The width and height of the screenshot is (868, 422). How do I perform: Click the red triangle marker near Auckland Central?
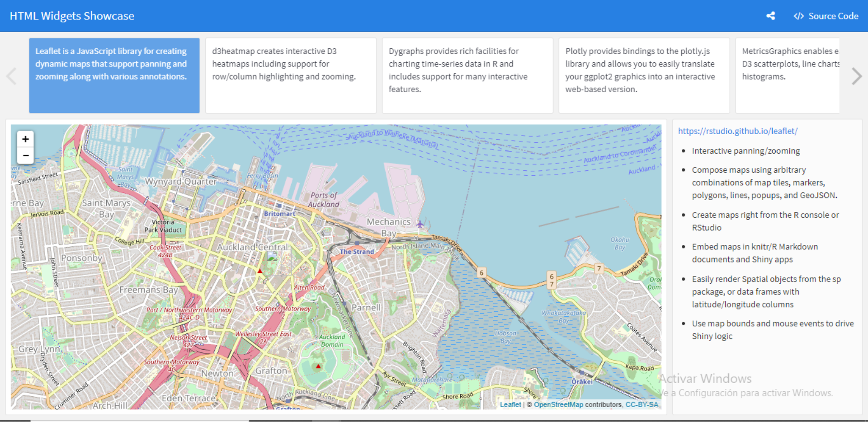(260, 271)
